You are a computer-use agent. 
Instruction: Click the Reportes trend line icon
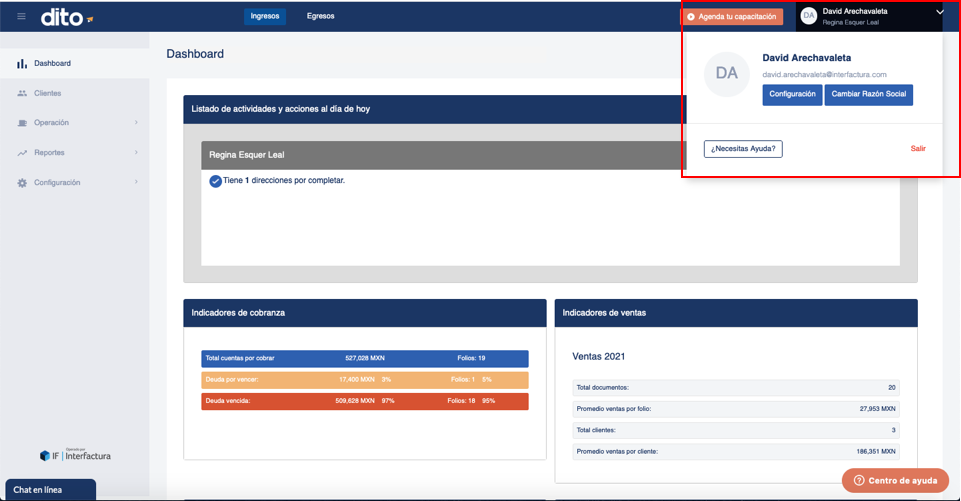pos(22,153)
